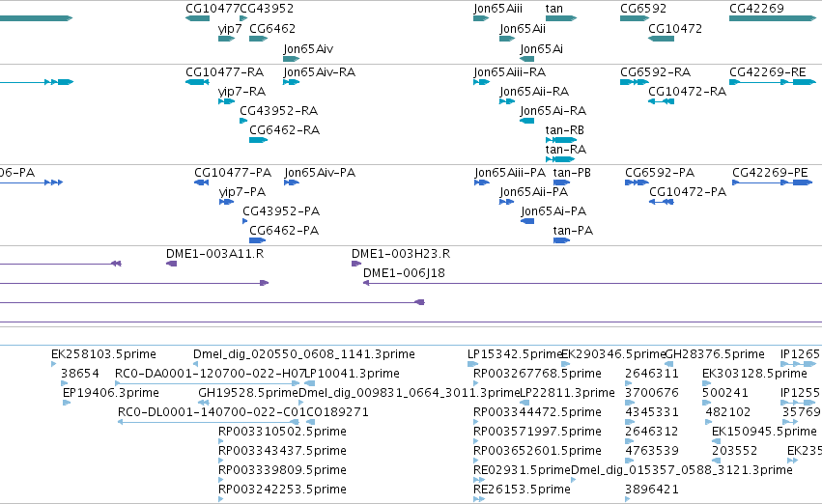Screen dimensions: 822x504
Task: Select protein CG6592-PA
Action: point(637,182)
